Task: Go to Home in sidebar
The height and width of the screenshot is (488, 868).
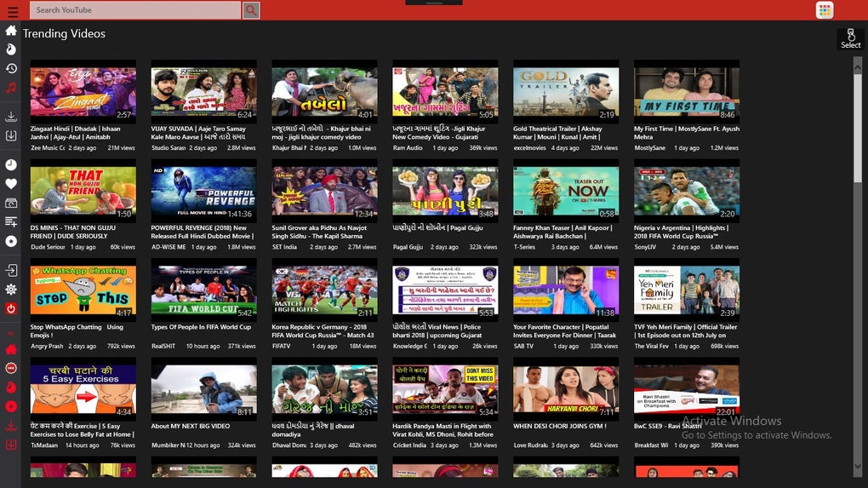Action: coord(11,31)
